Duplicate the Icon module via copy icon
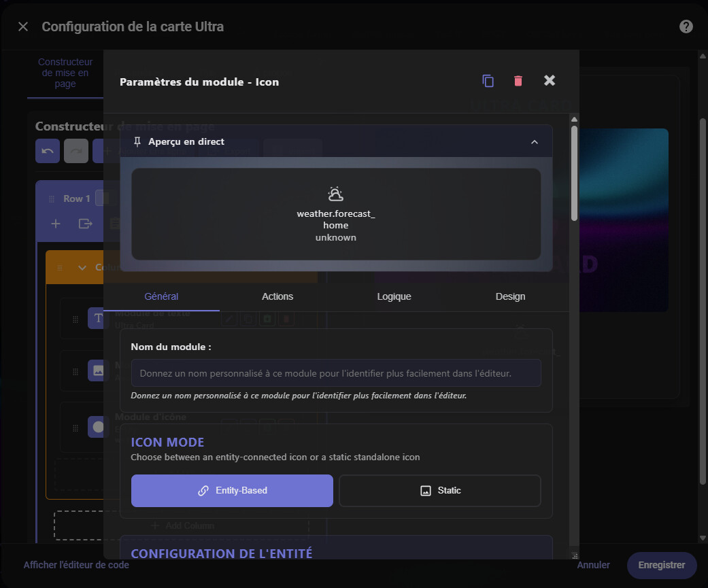The height and width of the screenshot is (588, 708). [488, 81]
